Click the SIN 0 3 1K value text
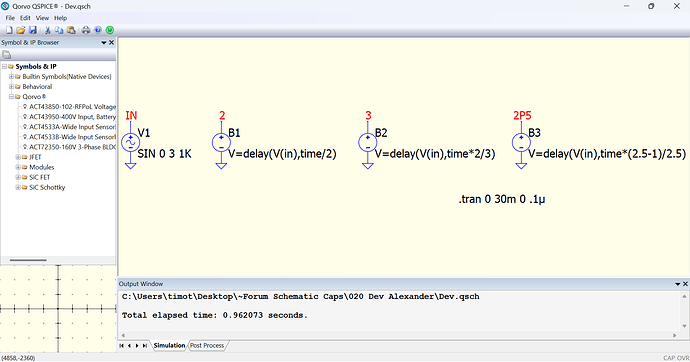 click(x=165, y=154)
